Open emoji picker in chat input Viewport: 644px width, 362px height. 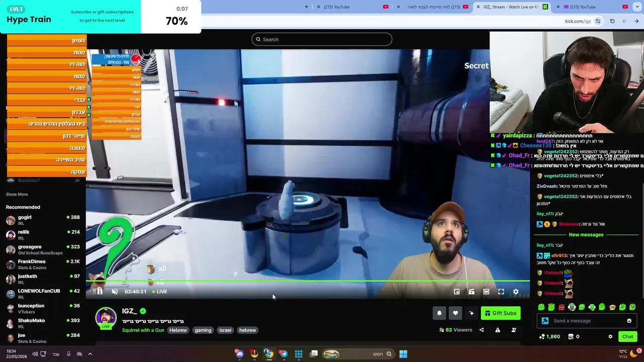(x=629, y=321)
